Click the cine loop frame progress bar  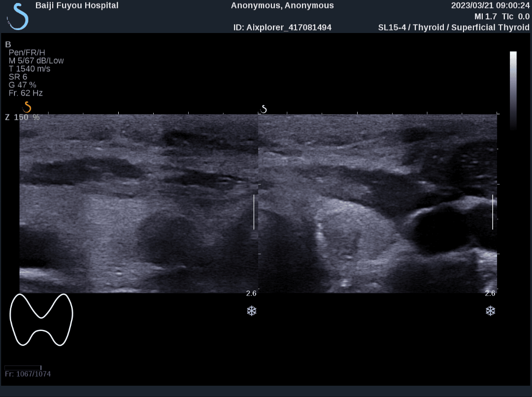[23, 367]
